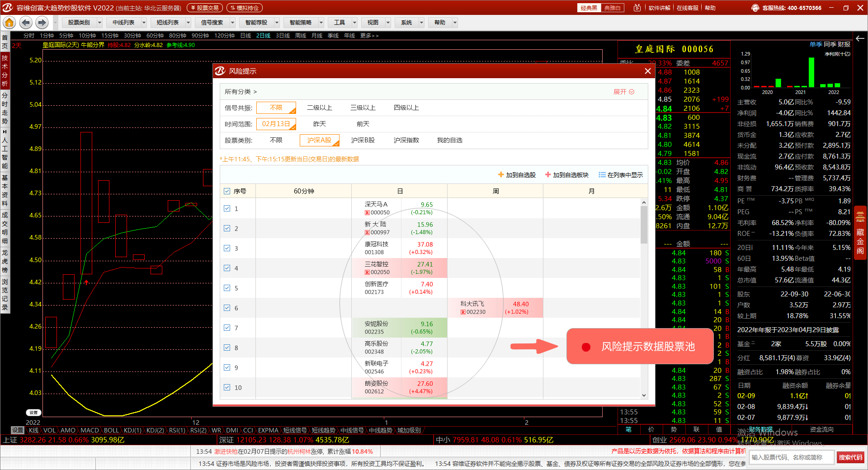Click the 模拟持仓 button in title bar

pos(244,8)
